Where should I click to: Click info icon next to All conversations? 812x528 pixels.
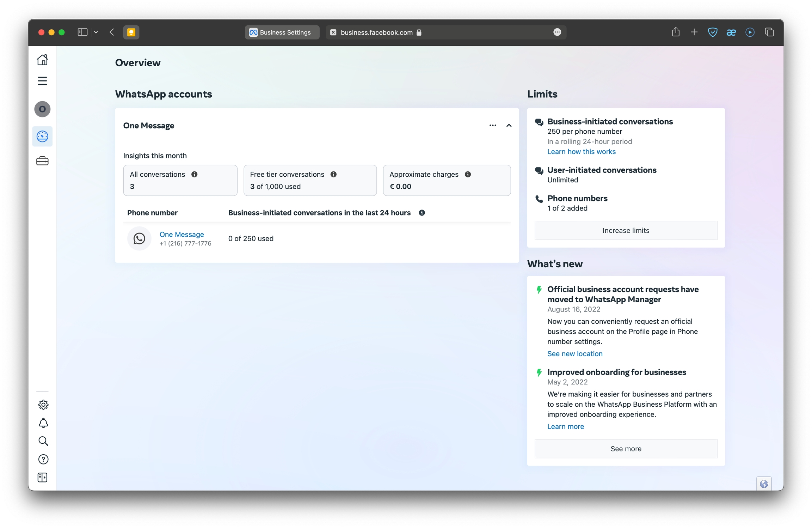(x=195, y=174)
